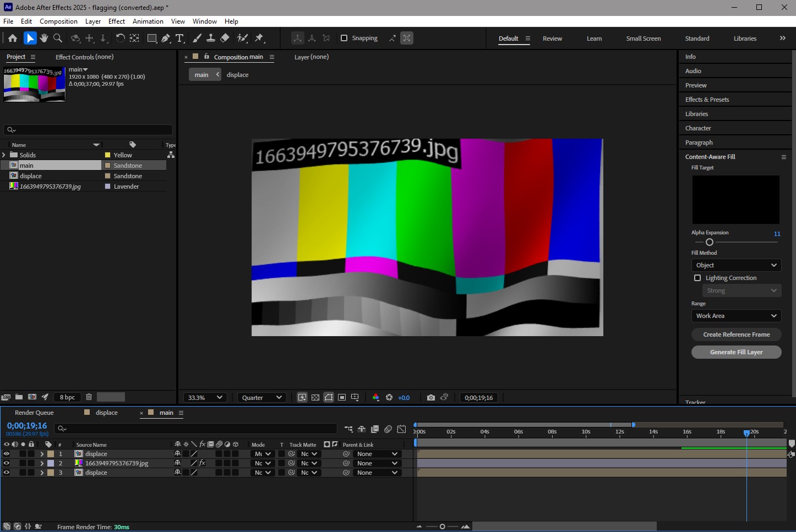
Task: Adjust the Alpha Expansion slider handle
Action: point(710,242)
